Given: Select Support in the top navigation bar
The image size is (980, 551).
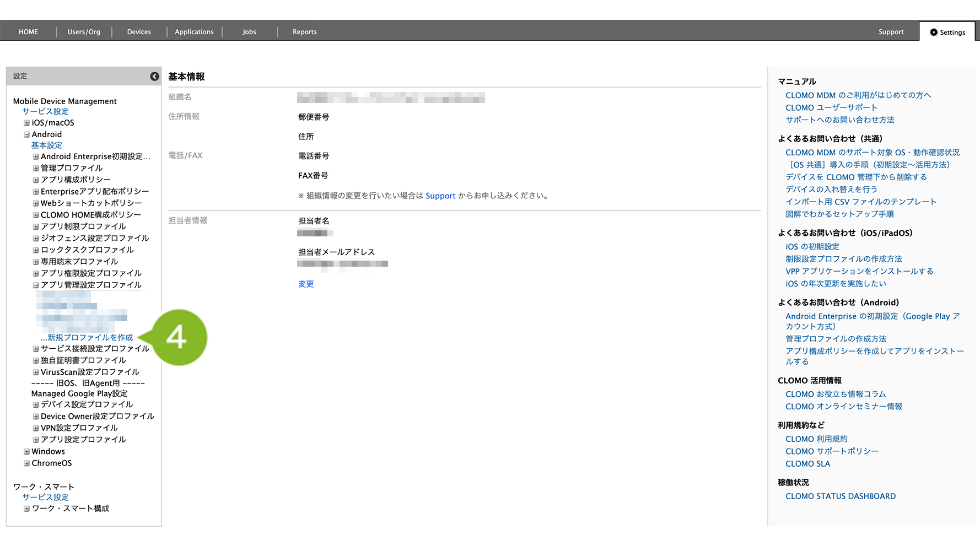Looking at the screenshot, I should tap(891, 32).
